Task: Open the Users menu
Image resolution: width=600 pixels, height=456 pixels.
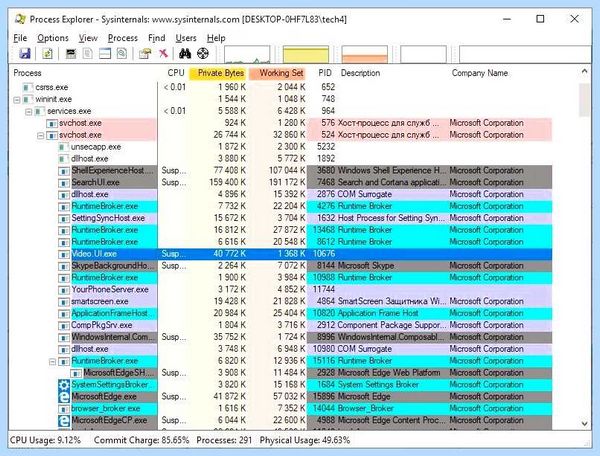Action: pyautogui.click(x=186, y=38)
